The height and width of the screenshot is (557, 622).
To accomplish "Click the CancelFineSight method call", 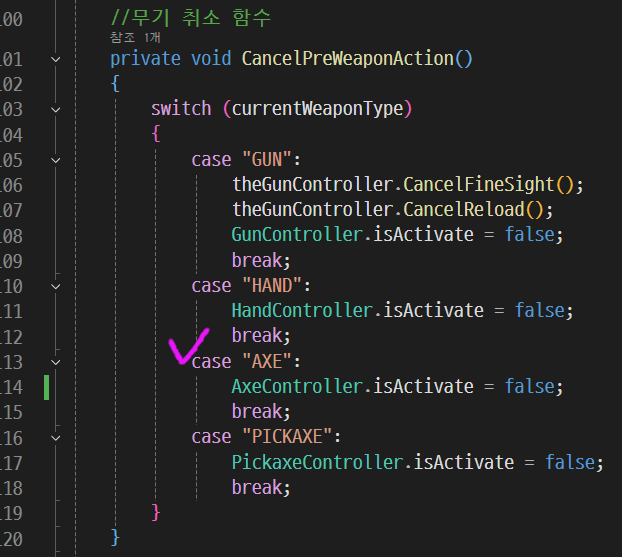I will tap(479, 184).
